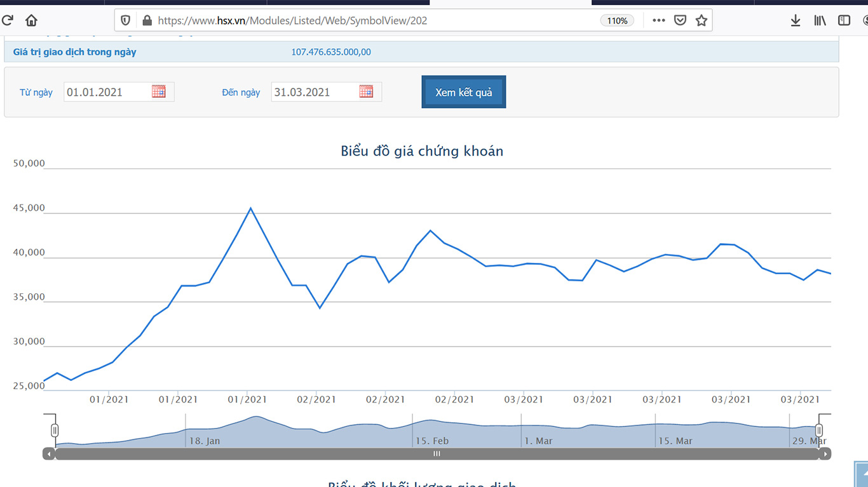868x487 pixels.
Task: Click left handle of chart range navigator
Action: pos(55,430)
